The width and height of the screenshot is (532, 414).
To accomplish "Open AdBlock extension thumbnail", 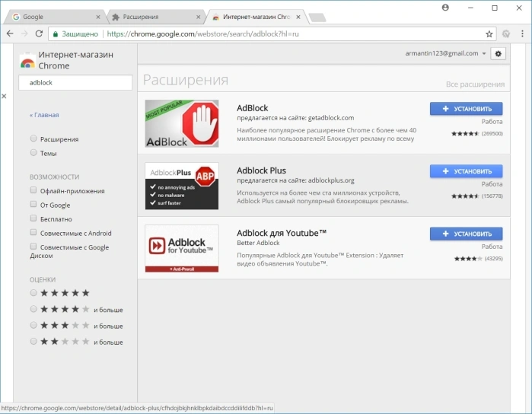I will point(182,123).
